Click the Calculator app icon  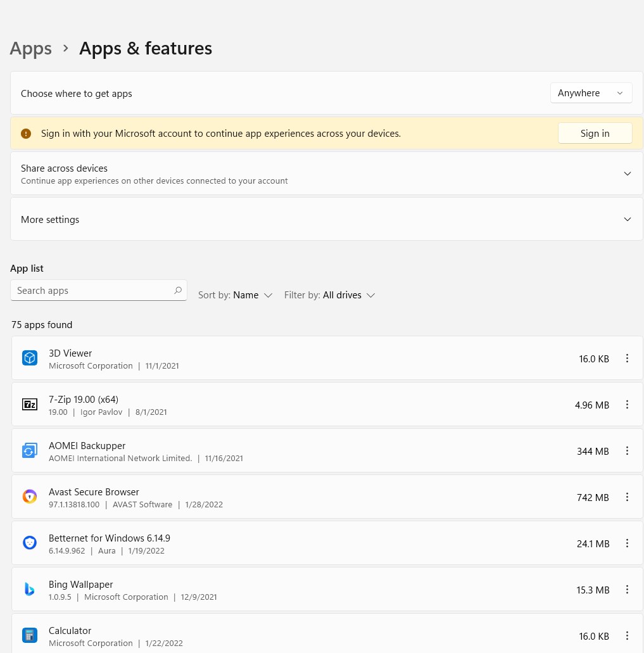click(30, 635)
